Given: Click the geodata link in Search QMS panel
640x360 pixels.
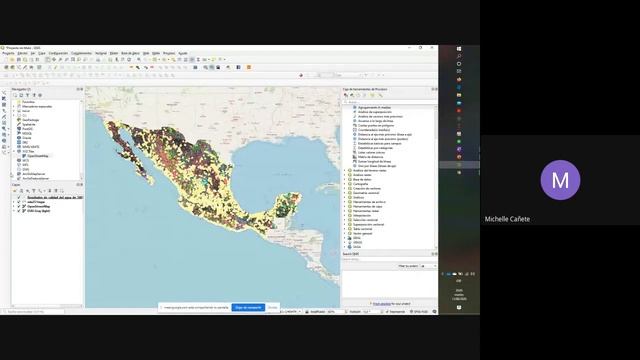Looking at the screenshot, I should click(382, 304).
